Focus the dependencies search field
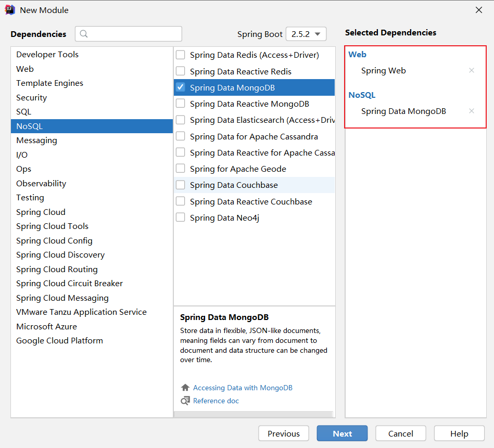The width and height of the screenshot is (494, 448). pyautogui.click(x=133, y=34)
